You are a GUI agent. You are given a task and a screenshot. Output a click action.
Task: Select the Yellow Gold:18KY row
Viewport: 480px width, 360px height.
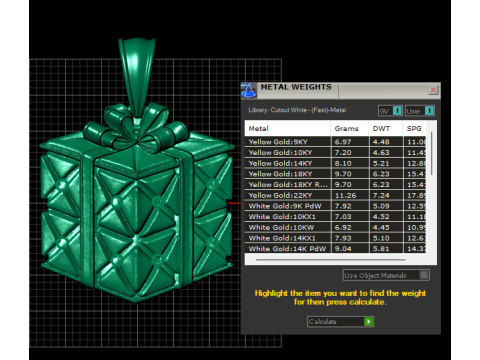pyautogui.click(x=335, y=174)
